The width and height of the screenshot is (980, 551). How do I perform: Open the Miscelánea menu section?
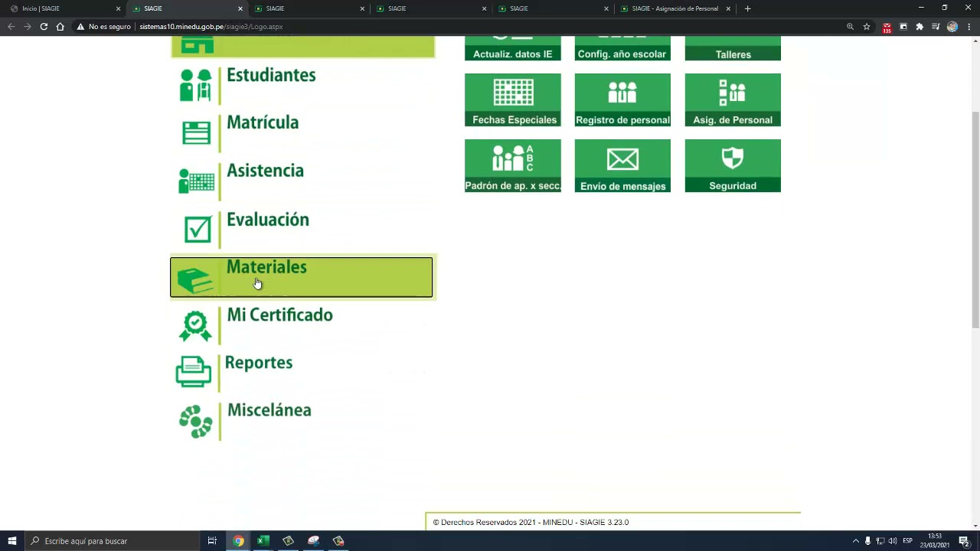(269, 410)
